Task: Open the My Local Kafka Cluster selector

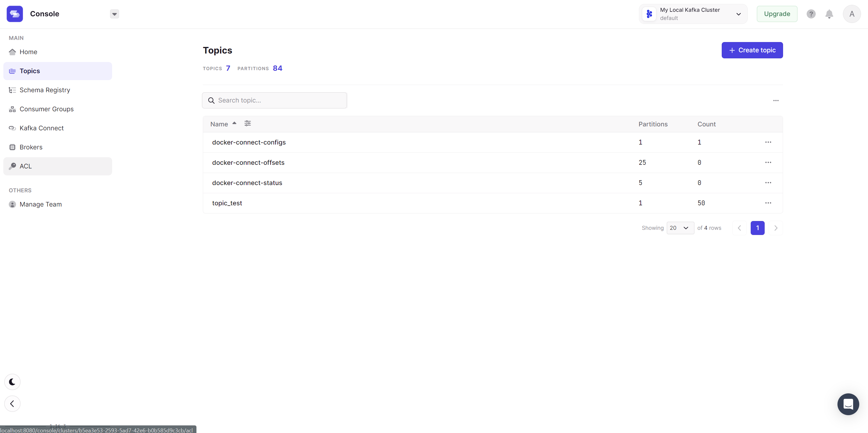Action: click(x=693, y=14)
